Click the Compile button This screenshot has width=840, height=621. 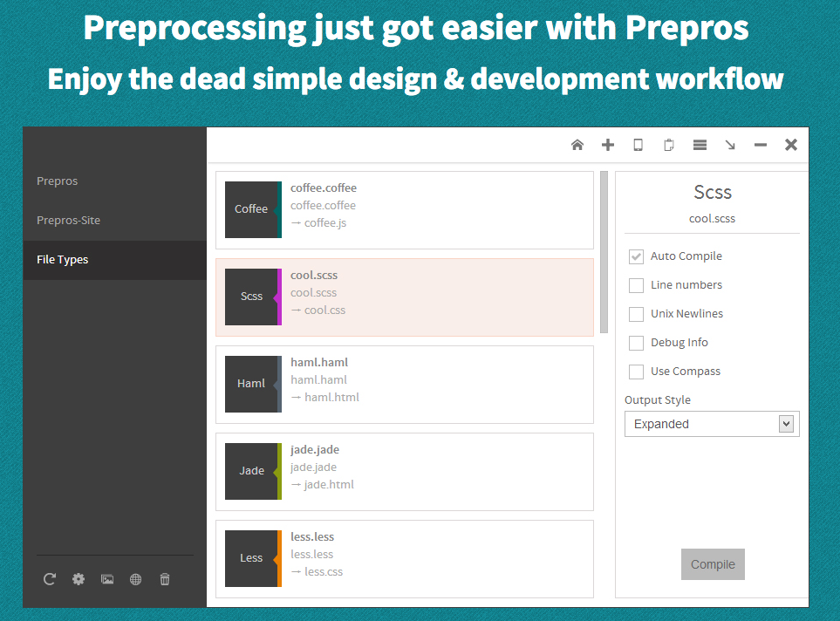(713, 564)
